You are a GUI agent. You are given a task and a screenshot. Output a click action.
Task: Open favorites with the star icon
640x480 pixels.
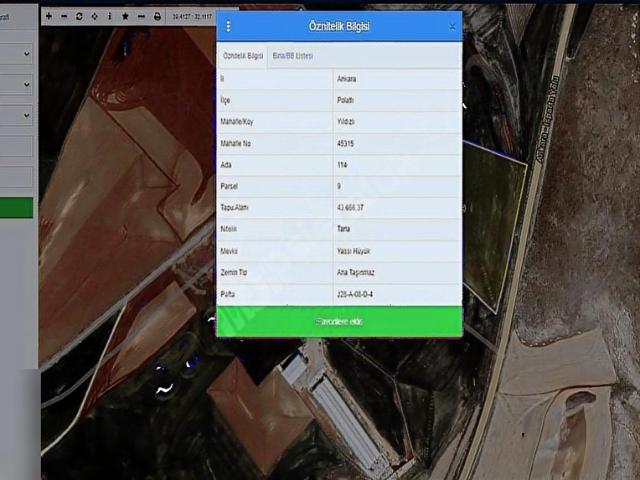(x=125, y=16)
